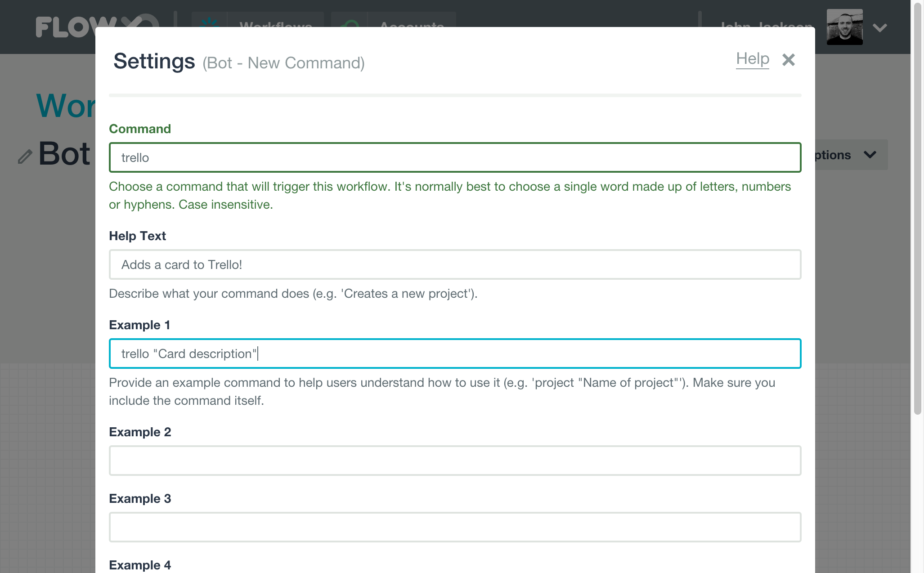
Task: Focus the Command field containing trello
Action: pos(454,157)
